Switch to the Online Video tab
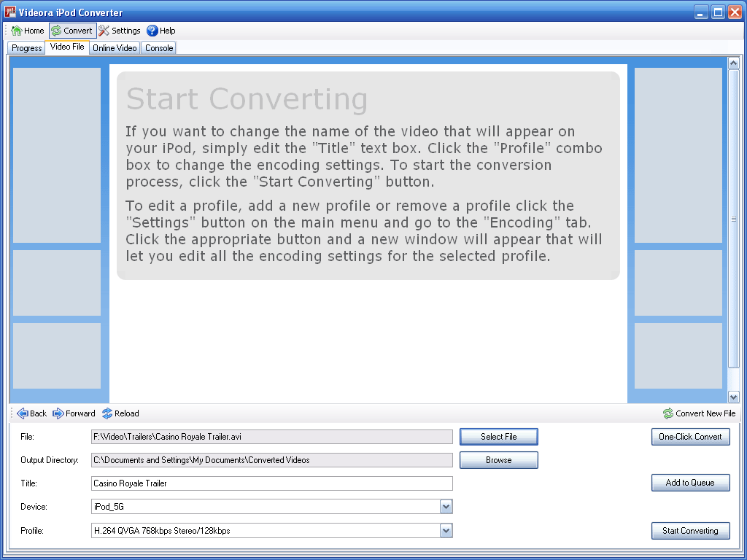This screenshot has height=560, width=747. pos(115,47)
